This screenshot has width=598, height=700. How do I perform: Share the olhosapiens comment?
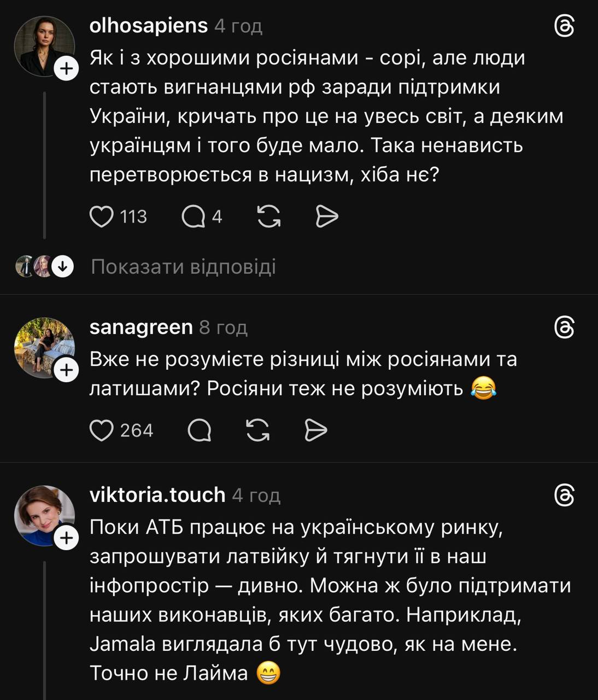pos(327,217)
